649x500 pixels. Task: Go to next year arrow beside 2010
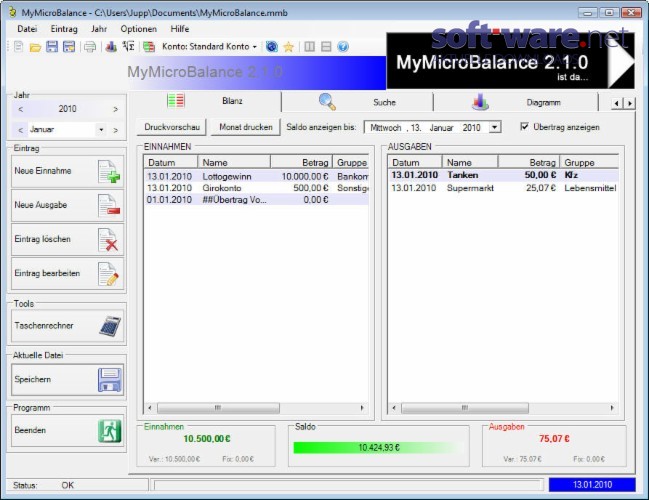(x=115, y=109)
